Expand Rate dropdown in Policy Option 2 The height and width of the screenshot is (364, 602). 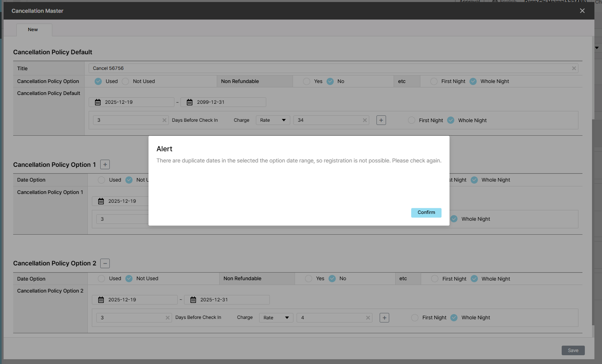click(x=276, y=318)
